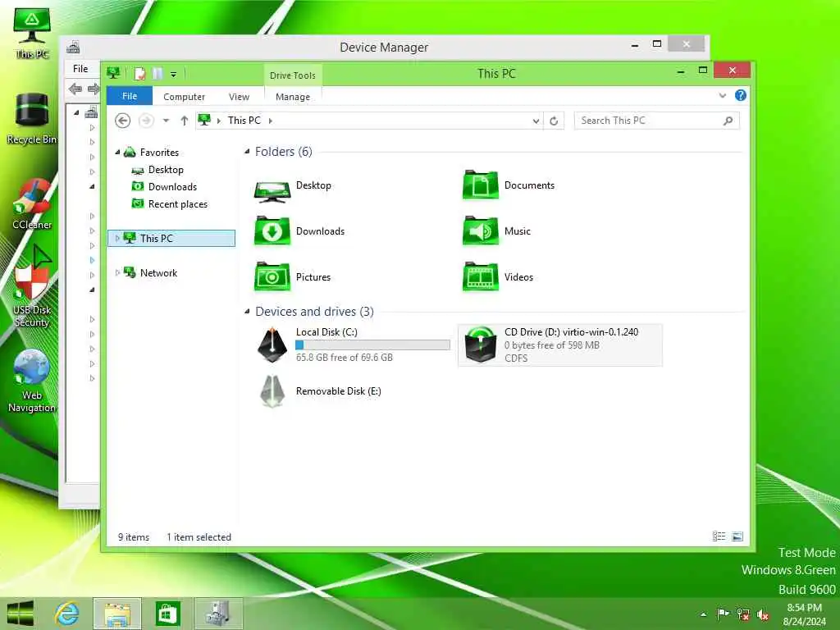Click the Forward navigation arrow in This PC
The width and height of the screenshot is (840, 630).
click(x=146, y=121)
